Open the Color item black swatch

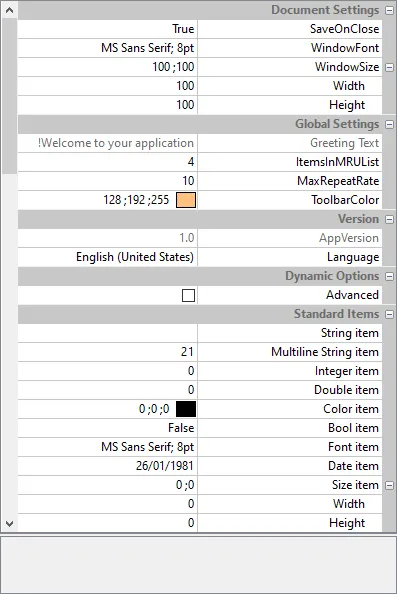click(186, 409)
